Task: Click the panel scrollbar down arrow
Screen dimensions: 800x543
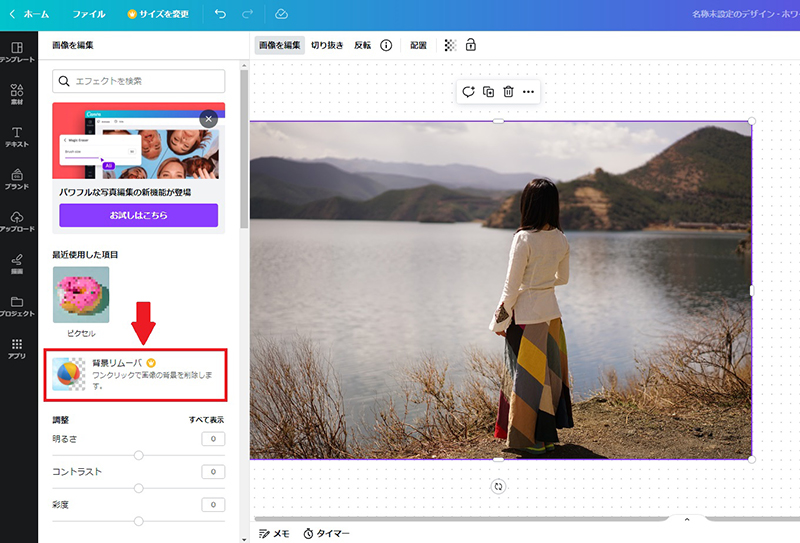Action: [x=244, y=538]
